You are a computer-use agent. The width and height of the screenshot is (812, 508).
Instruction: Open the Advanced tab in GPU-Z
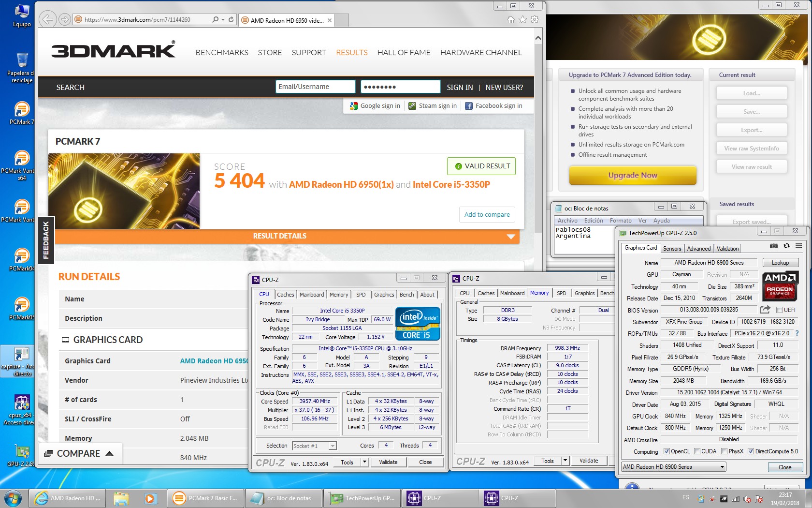(699, 249)
